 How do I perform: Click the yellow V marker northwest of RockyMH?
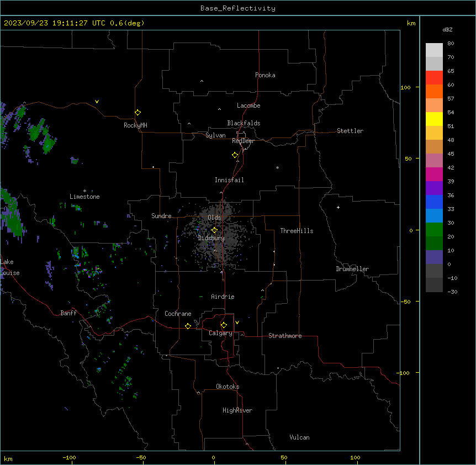(97, 102)
